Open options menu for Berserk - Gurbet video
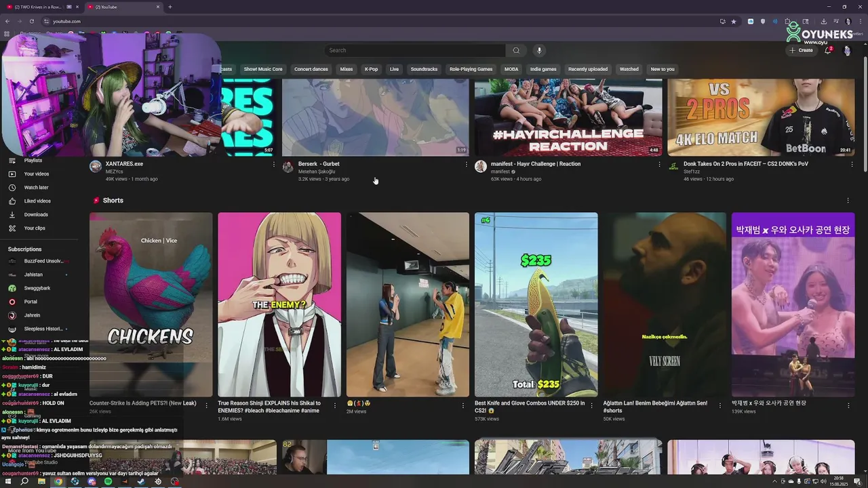Screen dimensions: 868x488 coord(467,164)
